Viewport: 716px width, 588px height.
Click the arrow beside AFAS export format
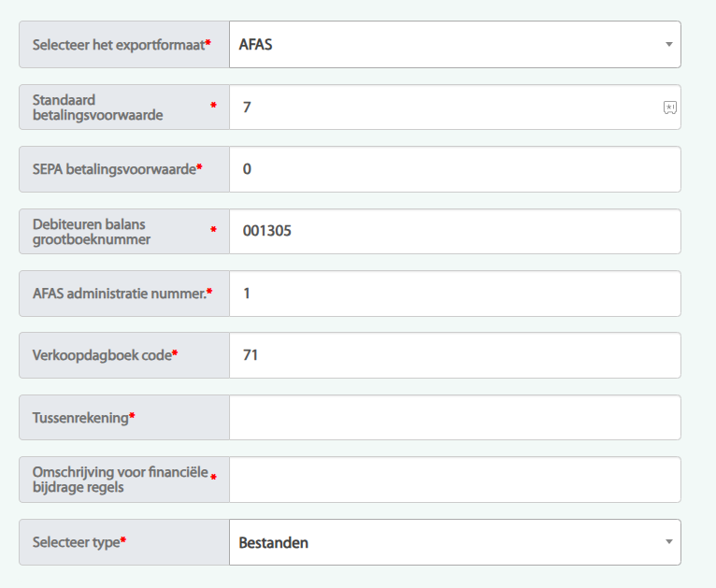[668, 45]
